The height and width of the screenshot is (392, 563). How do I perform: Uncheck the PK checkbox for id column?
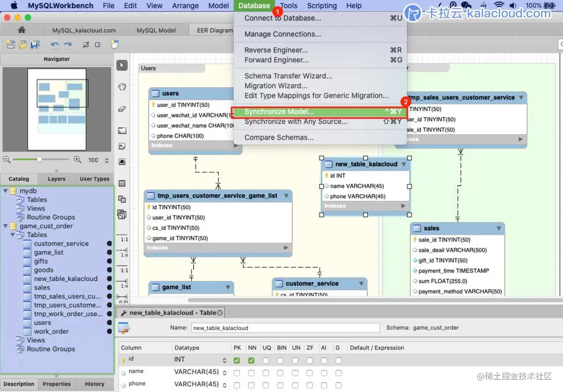[237, 361]
